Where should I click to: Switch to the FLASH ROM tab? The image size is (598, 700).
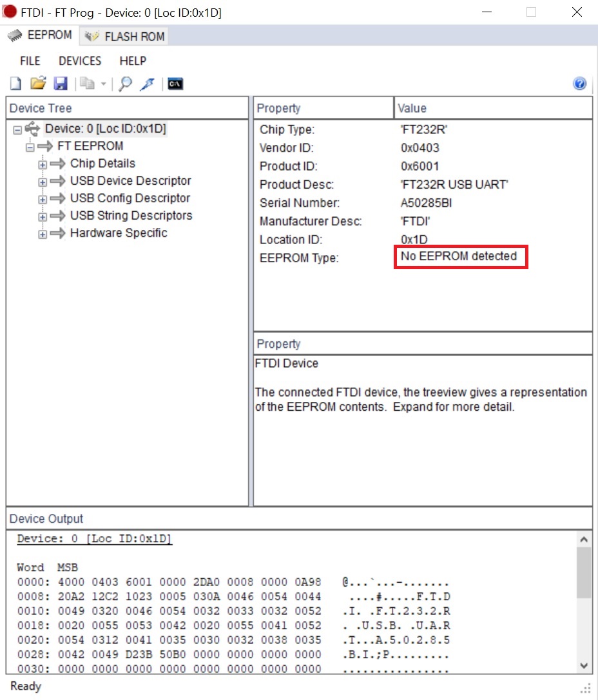124,36
